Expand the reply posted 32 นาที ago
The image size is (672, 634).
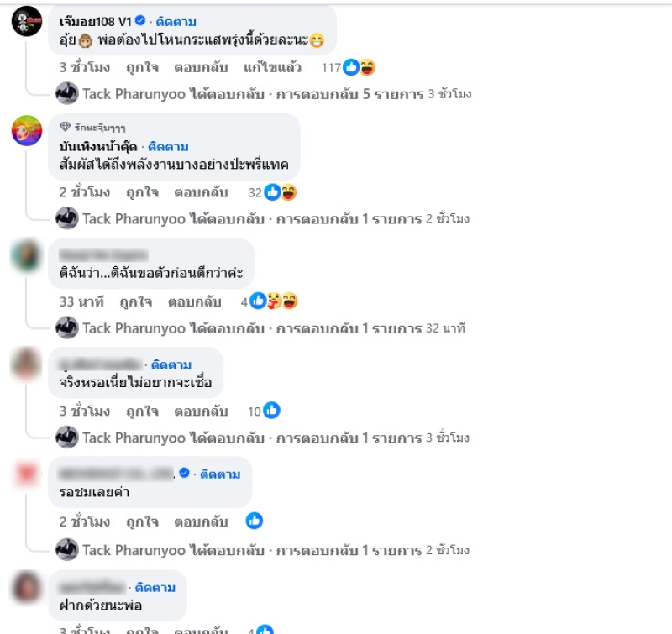pos(260,328)
